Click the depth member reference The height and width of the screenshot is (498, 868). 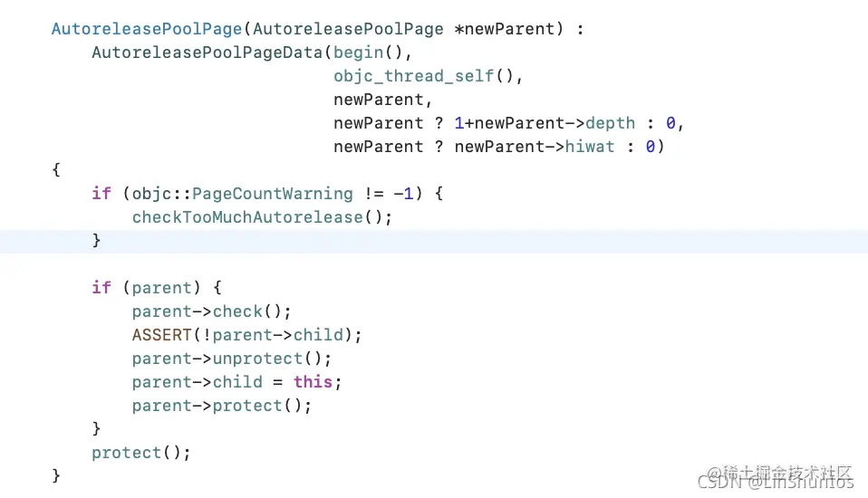pos(610,123)
